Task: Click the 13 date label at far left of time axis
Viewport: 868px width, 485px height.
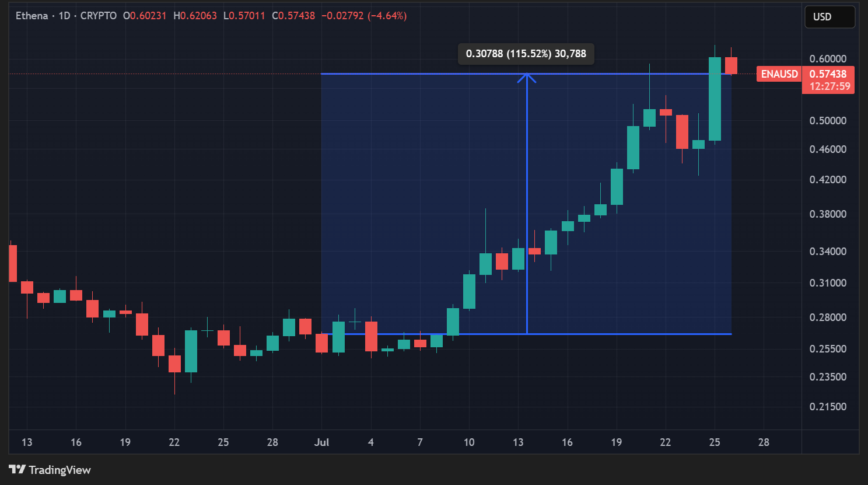Action: (27, 442)
